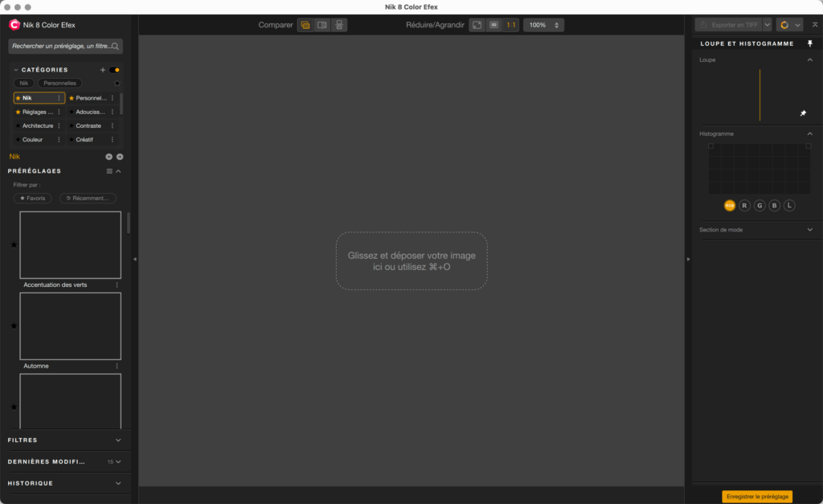The width and height of the screenshot is (823, 504).
Task: Expand the Historique section
Action: [x=118, y=483]
